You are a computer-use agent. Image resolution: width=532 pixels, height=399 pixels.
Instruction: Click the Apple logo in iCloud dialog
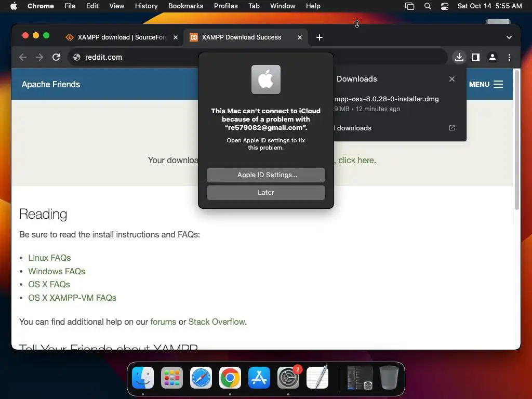(x=265, y=79)
